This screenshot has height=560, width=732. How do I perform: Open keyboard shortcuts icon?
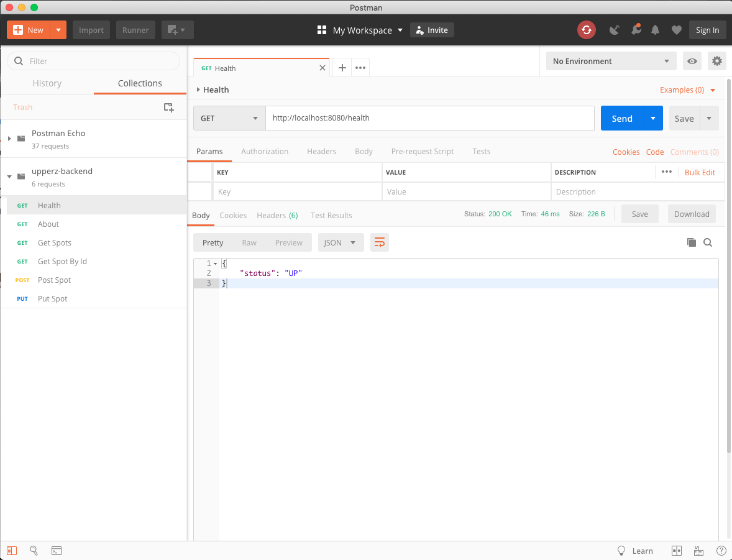[699, 551]
